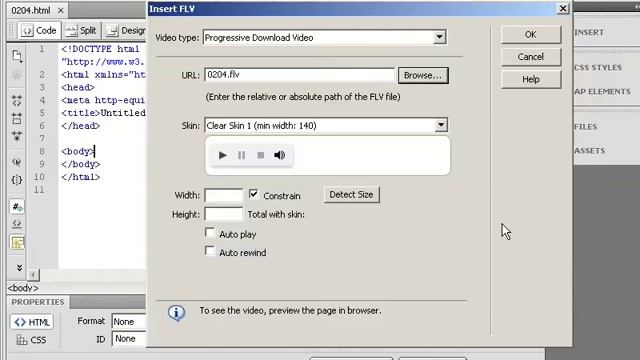Close the 0204.html document tab

[x=60, y=11]
